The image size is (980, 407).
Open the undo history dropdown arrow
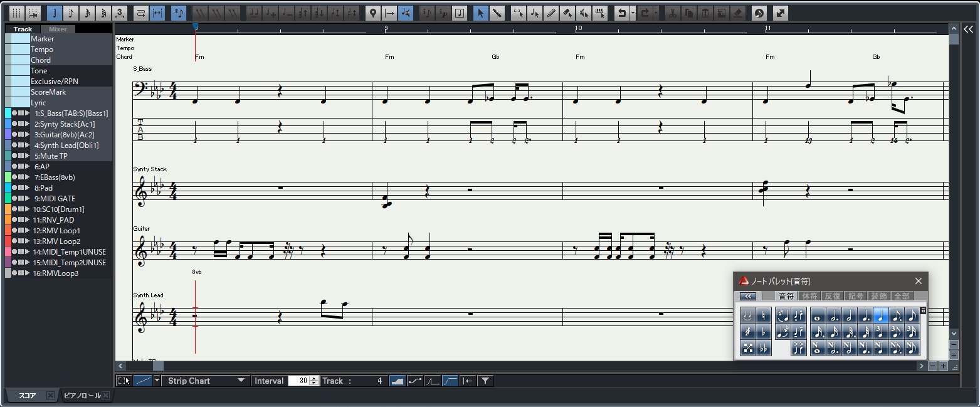[633, 13]
